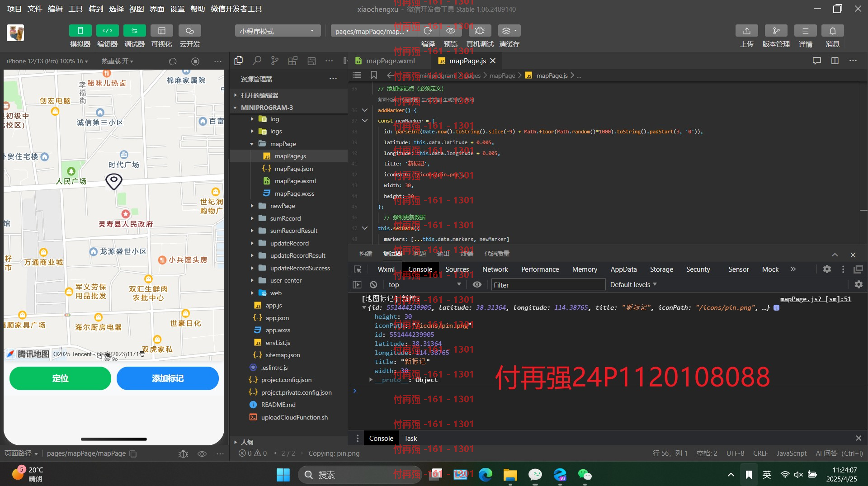Open the pages/mapPage path dropdown
This screenshot has height=486, width=868.
tap(372, 31)
